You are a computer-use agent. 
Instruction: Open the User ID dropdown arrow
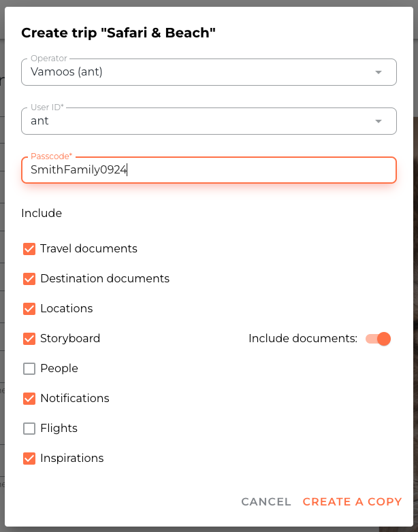coord(379,122)
